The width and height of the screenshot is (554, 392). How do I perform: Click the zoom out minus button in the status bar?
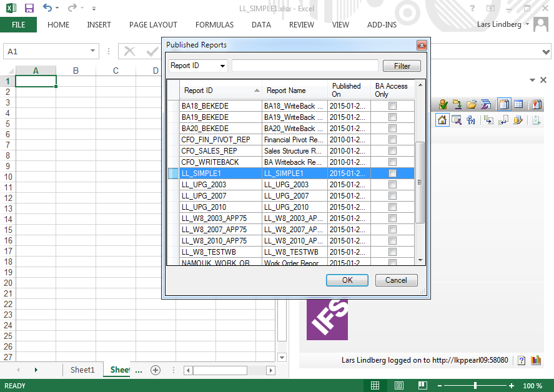pos(440,386)
